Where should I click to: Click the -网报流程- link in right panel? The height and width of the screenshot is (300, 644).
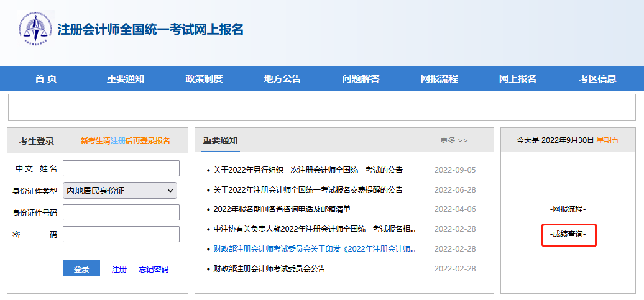[568, 209]
